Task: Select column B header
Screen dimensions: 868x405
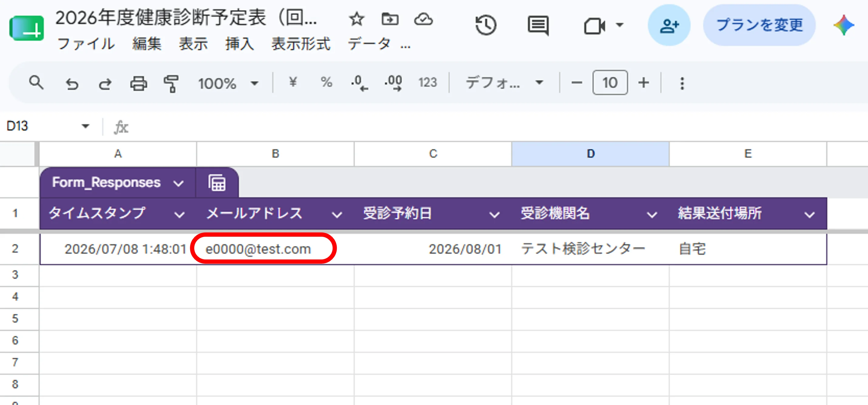Action: [275, 154]
